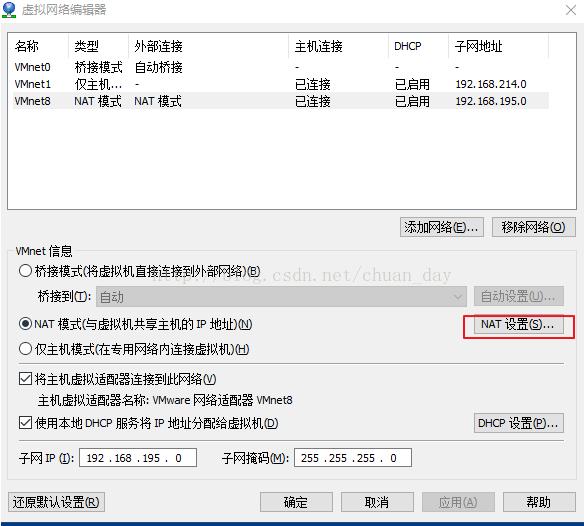Click 还原默认设置(R) button
The width and height of the screenshot is (584, 526).
pyautogui.click(x=56, y=502)
